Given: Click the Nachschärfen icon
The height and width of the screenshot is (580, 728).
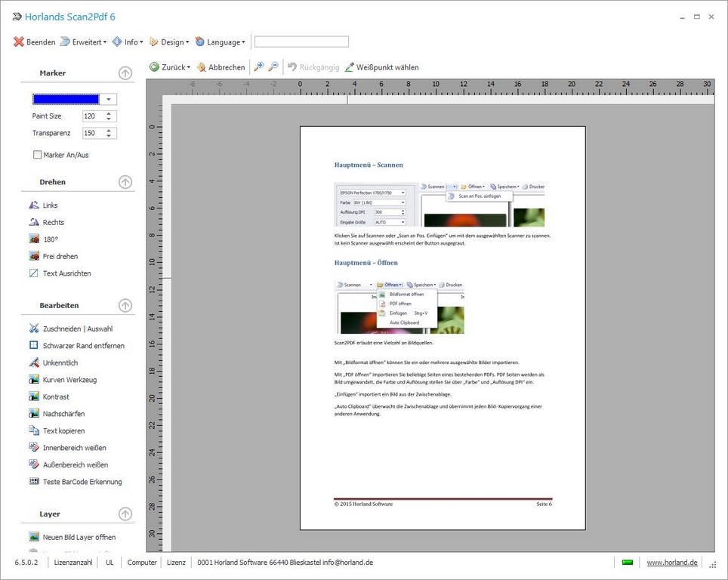Looking at the screenshot, I should (34, 413).
